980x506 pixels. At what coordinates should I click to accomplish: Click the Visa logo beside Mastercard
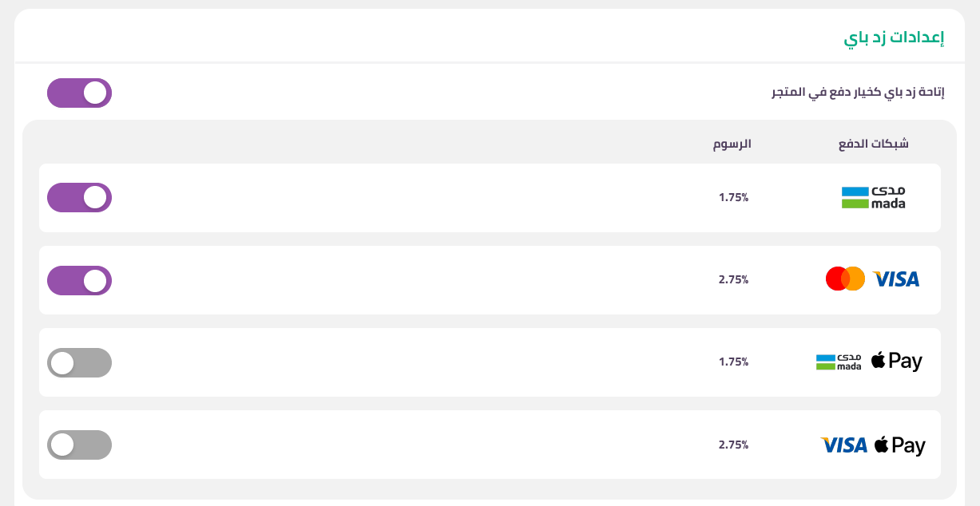pyautogui.click(x=896, y=279)
